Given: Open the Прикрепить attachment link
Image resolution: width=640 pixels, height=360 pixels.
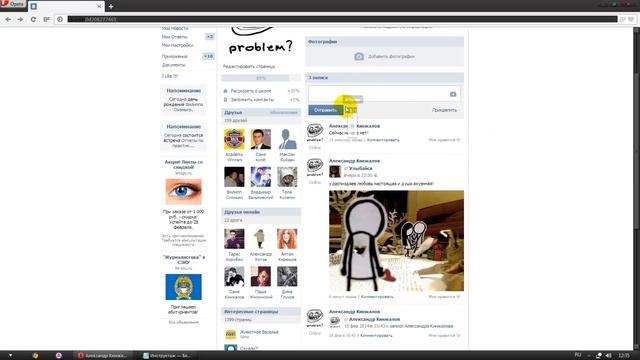Looking at the screenshot, I should click(x=444, y=110).
